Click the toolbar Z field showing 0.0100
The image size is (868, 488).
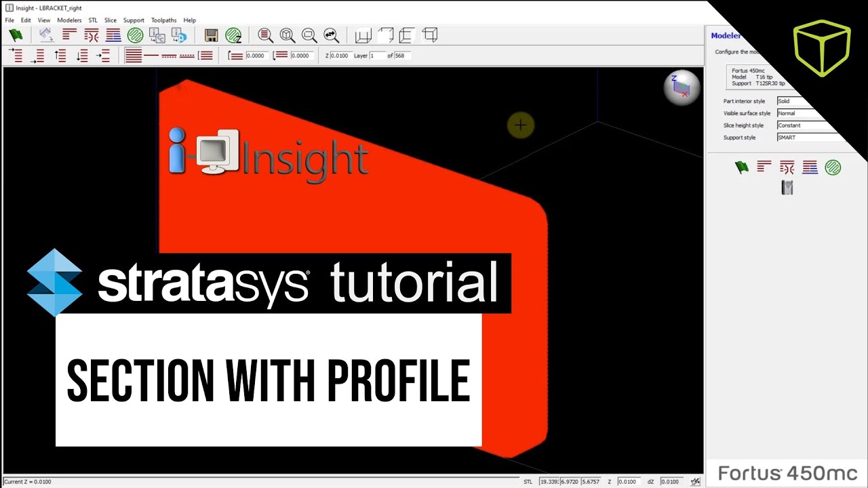tap(340, 56)
